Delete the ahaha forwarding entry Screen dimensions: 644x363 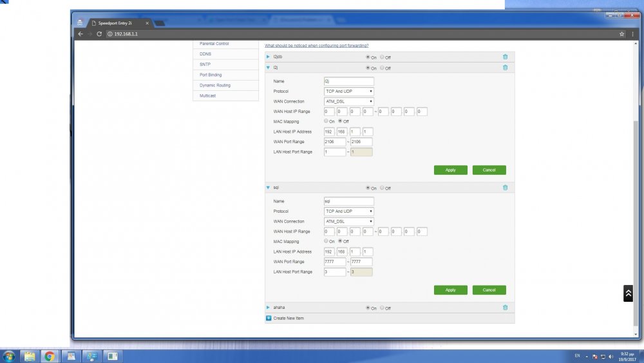(505, 308)
